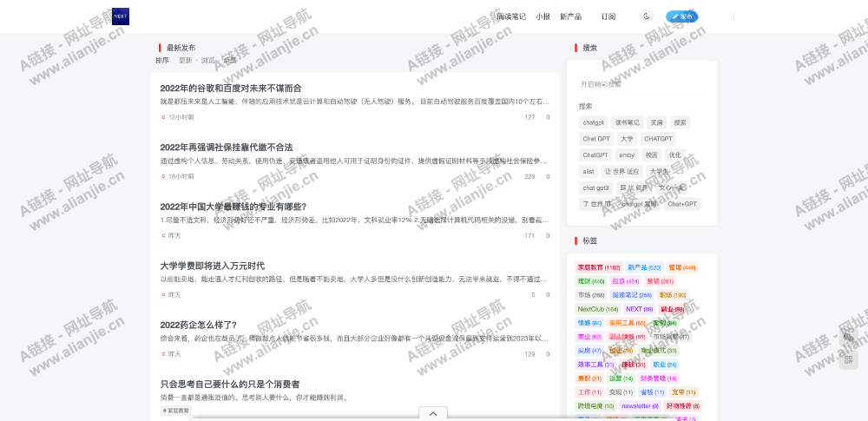
Task: Open tag 家庭教育 (1162)
Action: coord(599,267)
